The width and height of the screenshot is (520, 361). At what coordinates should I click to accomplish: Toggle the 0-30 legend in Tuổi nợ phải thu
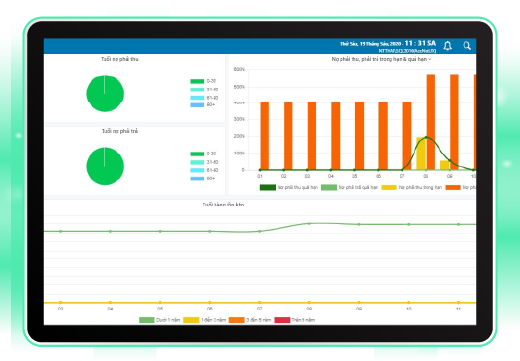click(203, 81)
